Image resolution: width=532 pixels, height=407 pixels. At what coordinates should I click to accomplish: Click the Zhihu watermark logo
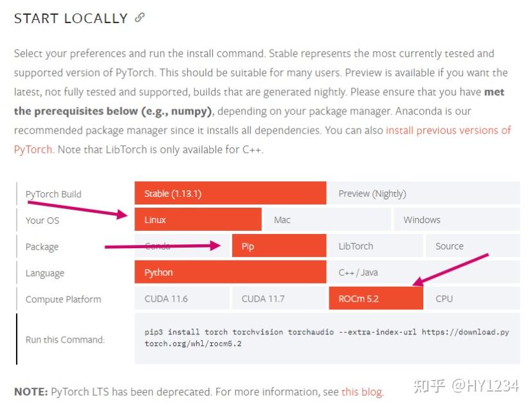pyautogui.click(x=428, y=386)
